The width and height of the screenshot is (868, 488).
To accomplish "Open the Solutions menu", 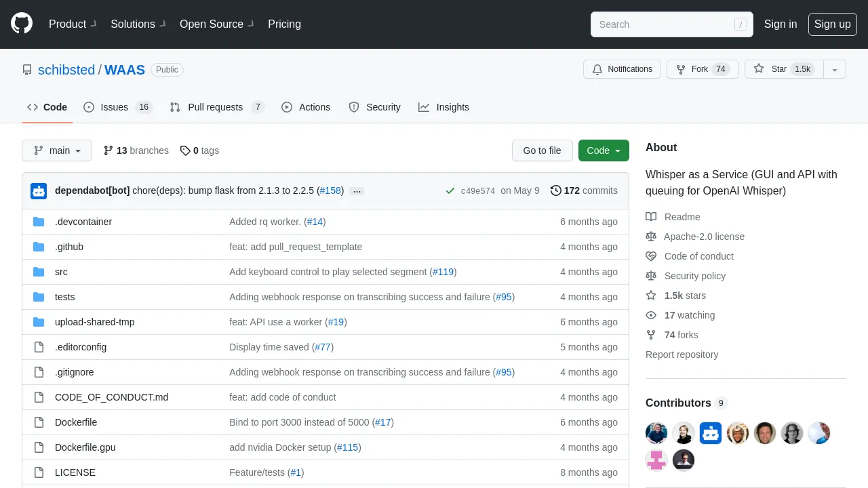I will click(138, 24).
